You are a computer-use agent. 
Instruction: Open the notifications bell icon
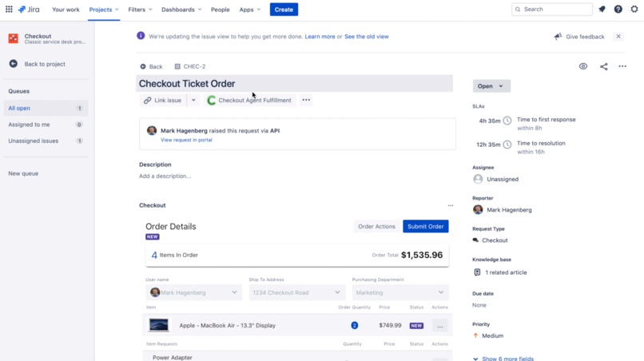pyautogui.click(x=602, y=9)
